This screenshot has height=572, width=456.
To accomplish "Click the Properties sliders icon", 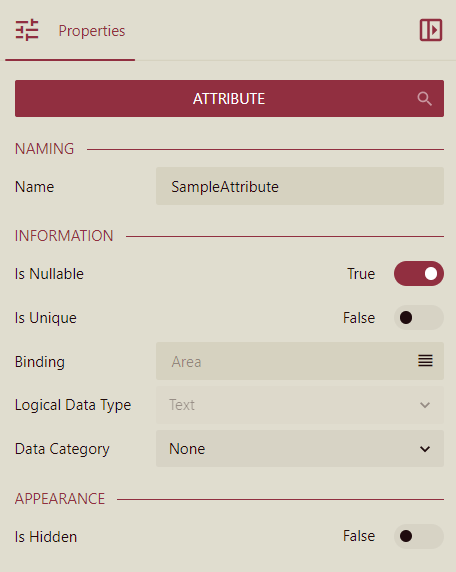I will pos(27,30).
